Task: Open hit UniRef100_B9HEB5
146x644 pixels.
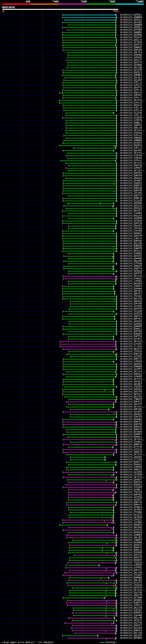Action: (131, 326)
